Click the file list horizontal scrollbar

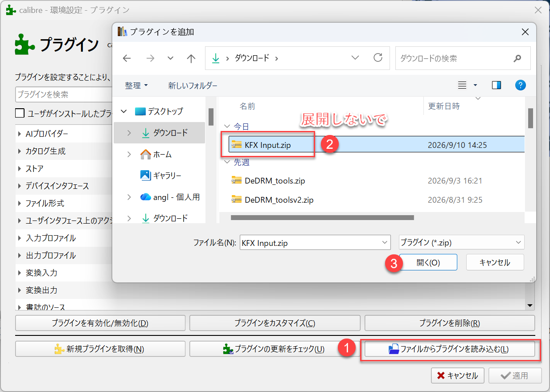[x=322, y=218]
